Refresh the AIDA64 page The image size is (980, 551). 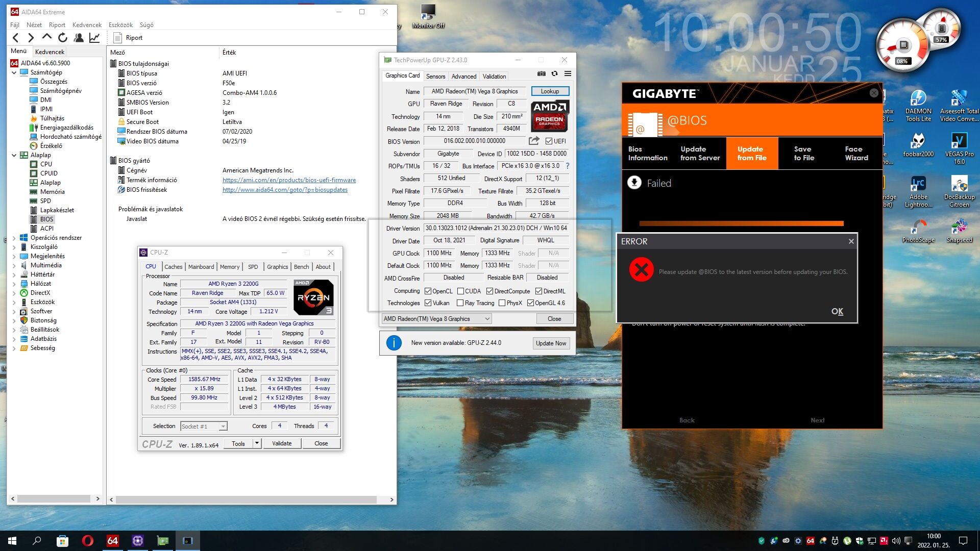coord(62,38)
